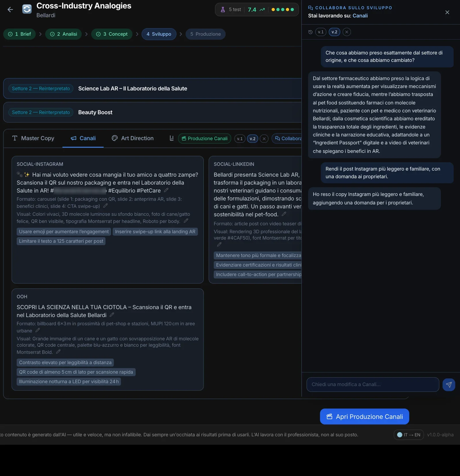The image size is (460, 476).
Task: Open the Master Copy tab
Action: (33, 138)
